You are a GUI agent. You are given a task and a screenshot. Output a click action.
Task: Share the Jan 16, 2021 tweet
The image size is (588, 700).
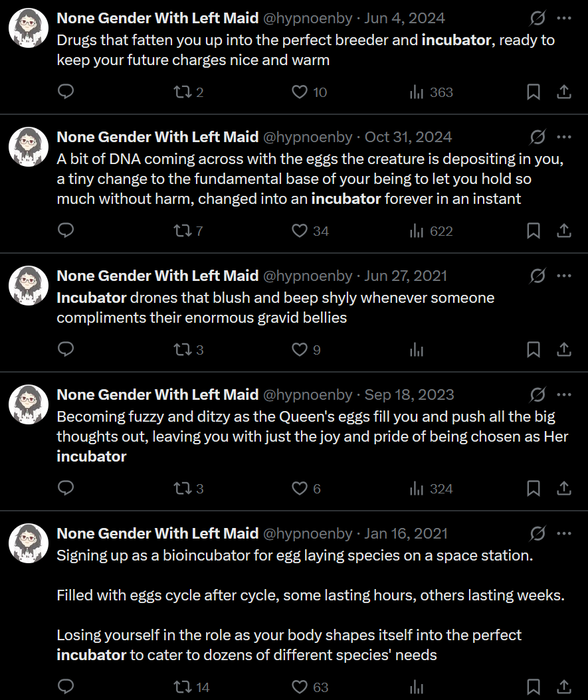coord(564,687)
